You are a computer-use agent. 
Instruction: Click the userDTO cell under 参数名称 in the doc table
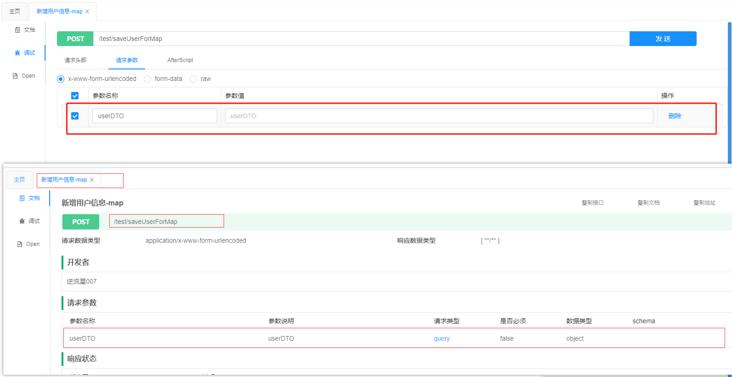point(82,339)
